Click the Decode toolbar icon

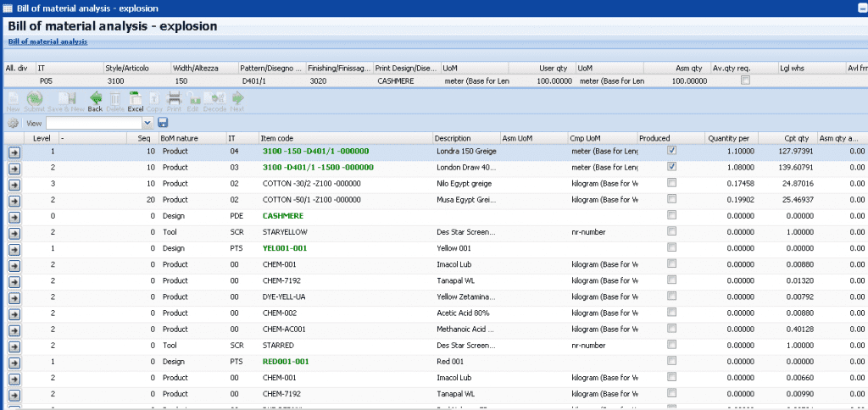pos(214,100)
